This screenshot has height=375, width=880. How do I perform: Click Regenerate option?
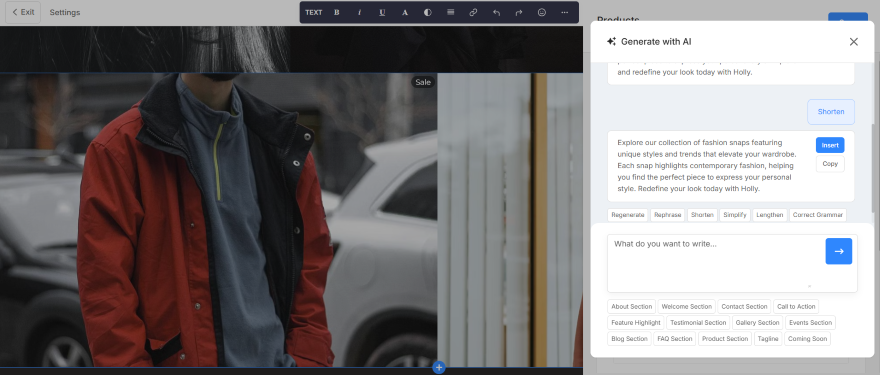pos(627,215)
